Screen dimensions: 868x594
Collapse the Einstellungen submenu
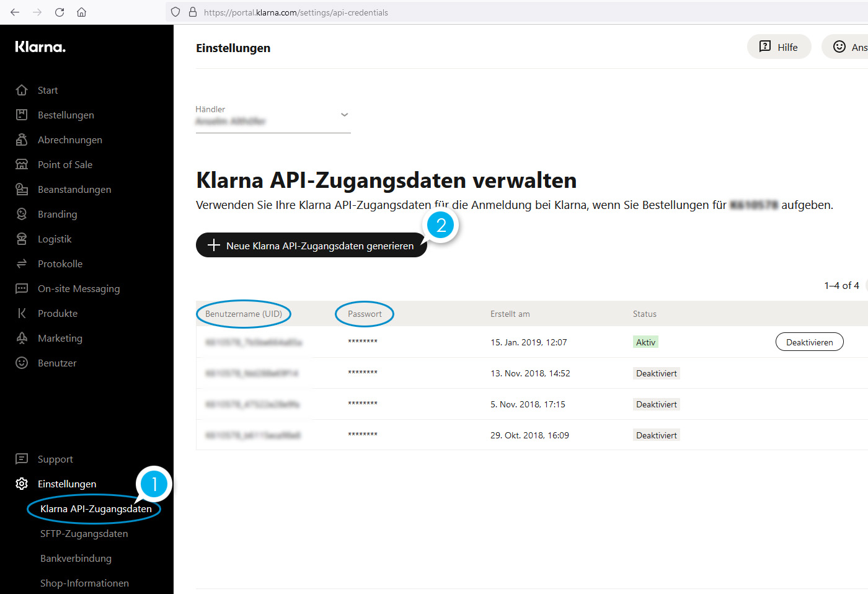(66, 484)
